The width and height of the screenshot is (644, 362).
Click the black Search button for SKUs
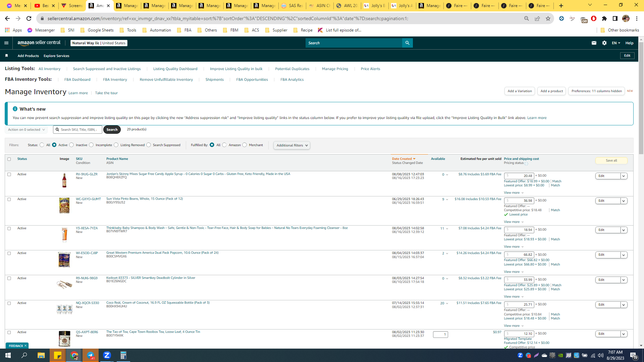click(112, 130)
